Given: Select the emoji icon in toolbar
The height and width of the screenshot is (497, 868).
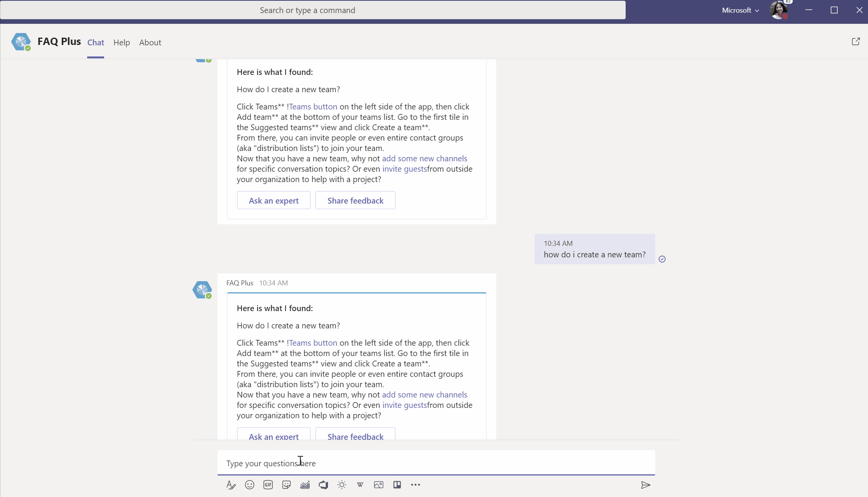Looking at the screenshot, I should [249, 484].
